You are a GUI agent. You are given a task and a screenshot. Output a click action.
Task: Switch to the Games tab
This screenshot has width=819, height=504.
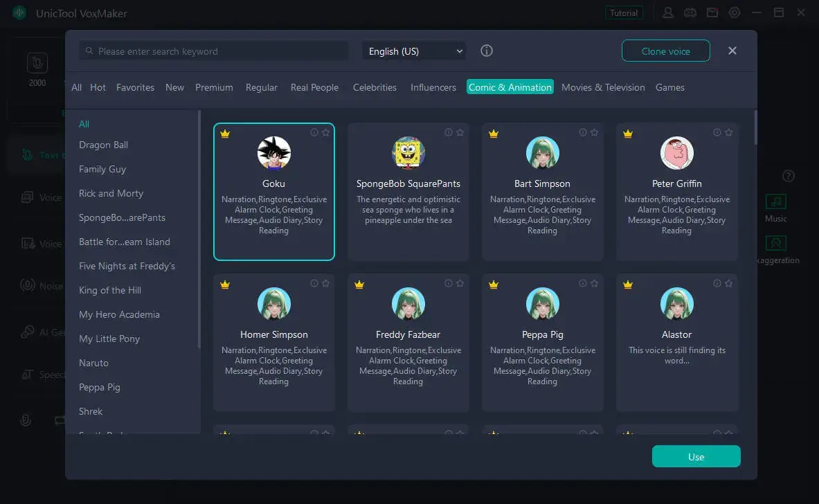click(x=669, y=87)
